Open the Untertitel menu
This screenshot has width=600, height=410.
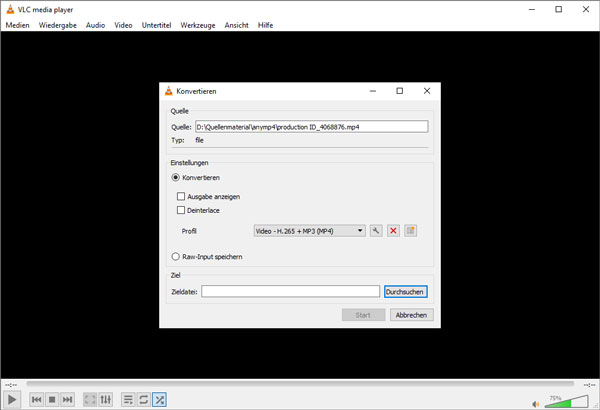click(x=156, y=25)
